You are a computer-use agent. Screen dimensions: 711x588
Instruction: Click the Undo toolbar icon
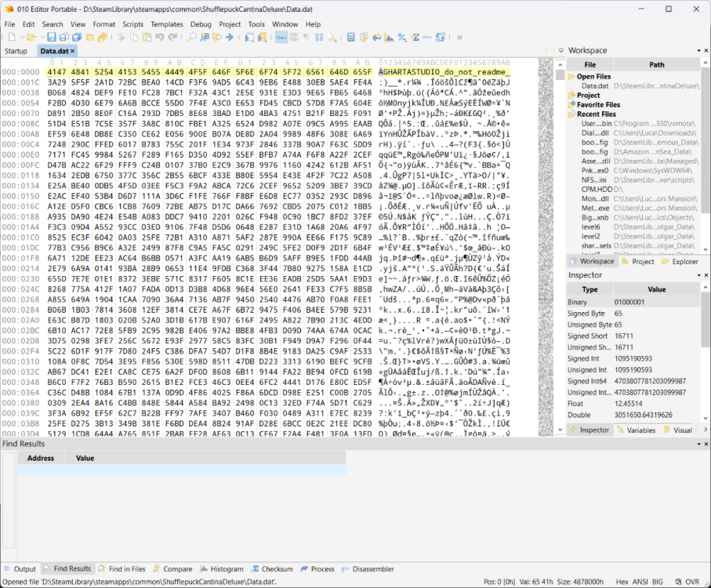point(159,37)
